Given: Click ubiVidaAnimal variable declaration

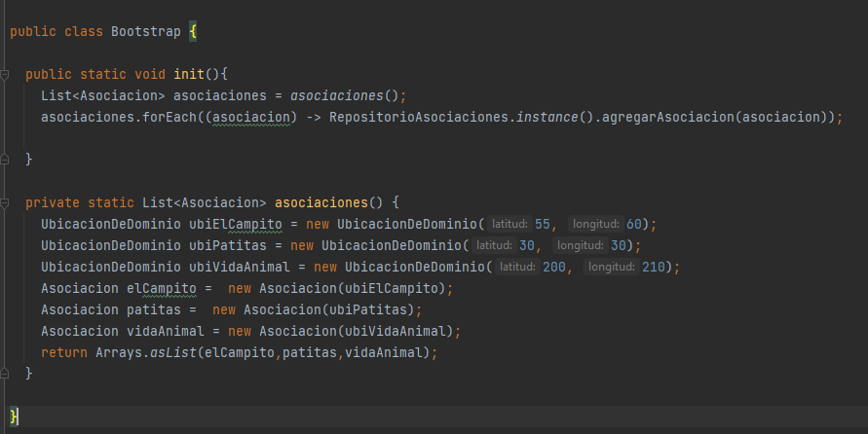Looking at the screenshot, I should coord(240,267).
